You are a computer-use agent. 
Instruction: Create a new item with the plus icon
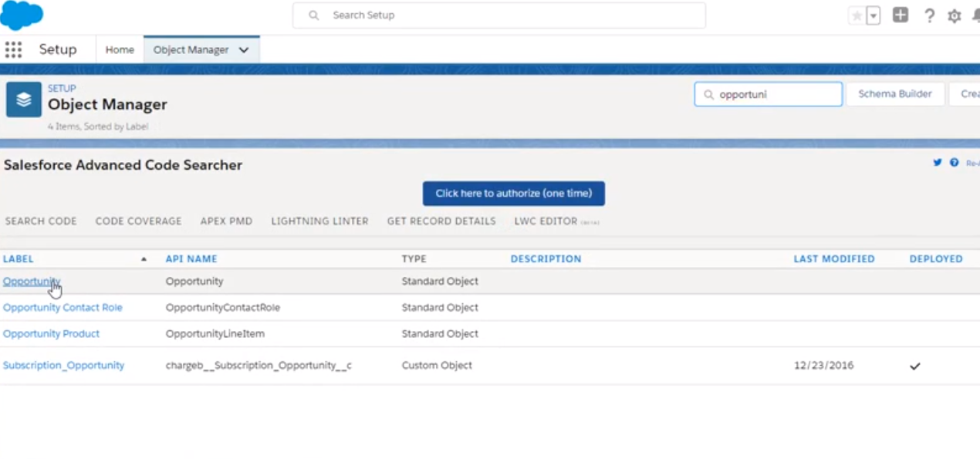coord(901,15)
